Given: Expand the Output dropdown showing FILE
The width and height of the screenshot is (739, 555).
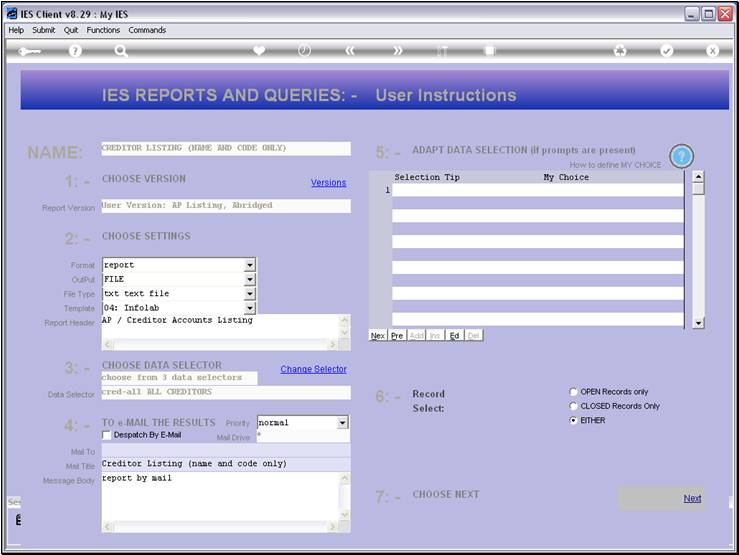Looking at the screenshot, I should coord(250,279).
